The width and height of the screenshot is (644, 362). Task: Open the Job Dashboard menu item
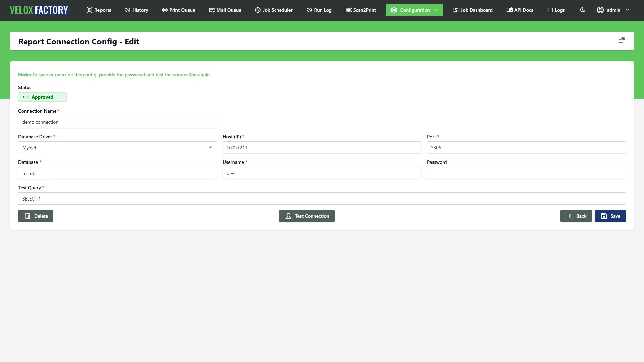point(473,10)
